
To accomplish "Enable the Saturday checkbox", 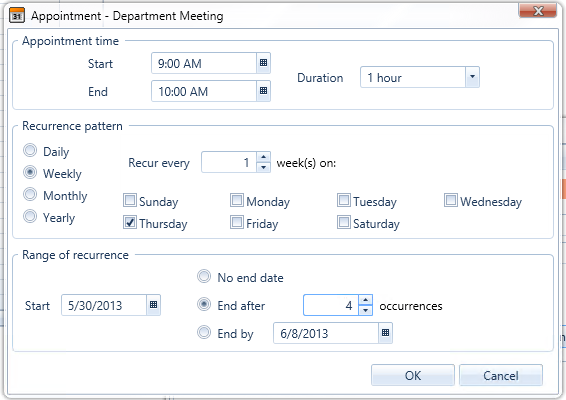I will pyautogui.click(x=344, y=222).
